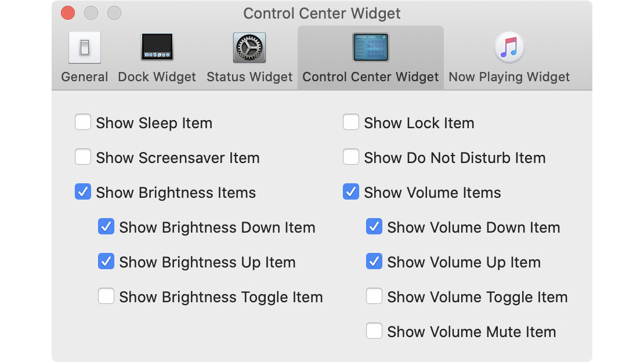
Task: Close the window with red button
Action: [68, 13]
